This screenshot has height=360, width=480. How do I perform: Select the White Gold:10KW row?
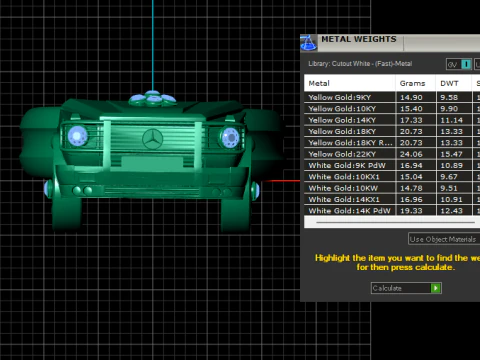[x=392, y=188]
